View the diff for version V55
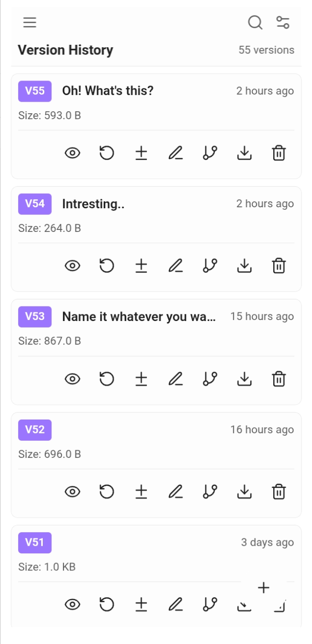312x644 pixels. pyautogui.click(x=141, y=153)
